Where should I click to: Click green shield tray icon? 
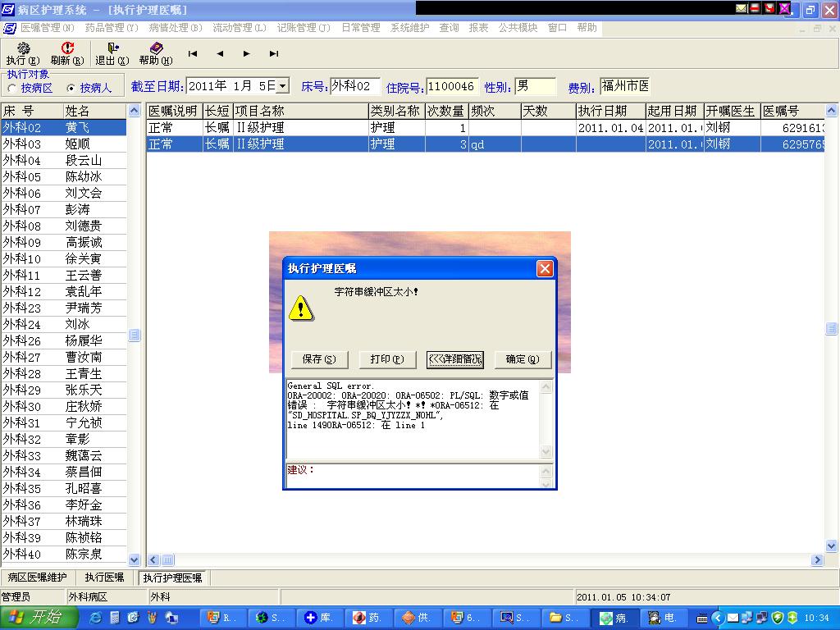[x=779, y=618]
